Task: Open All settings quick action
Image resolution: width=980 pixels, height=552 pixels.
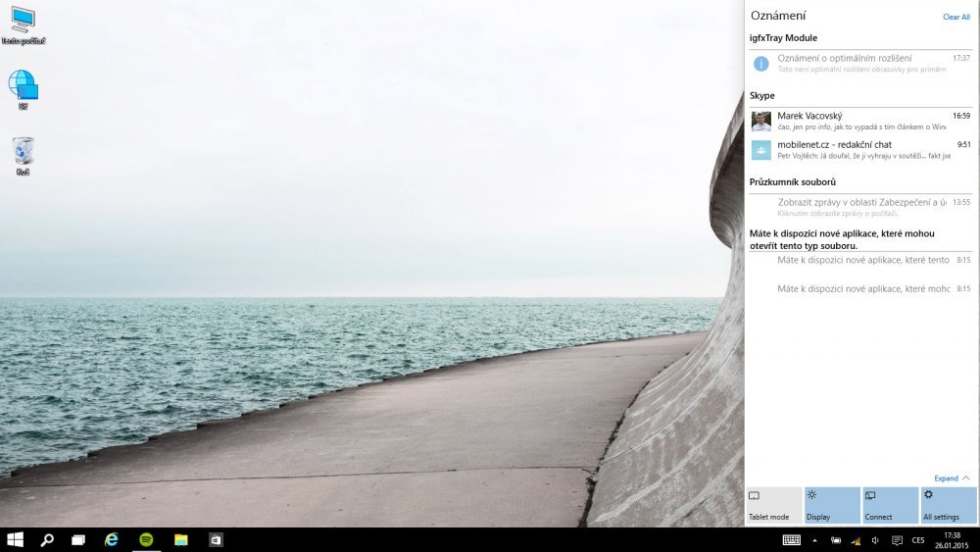Action: click(x=948, y=505)
